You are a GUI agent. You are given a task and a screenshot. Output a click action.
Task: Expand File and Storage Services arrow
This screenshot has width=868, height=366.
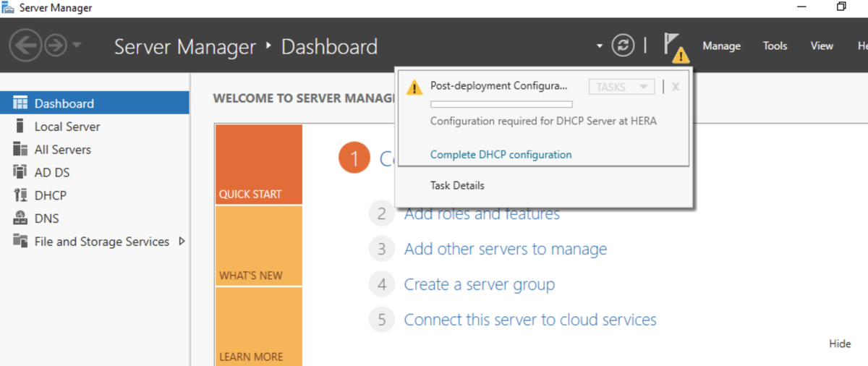182,241
